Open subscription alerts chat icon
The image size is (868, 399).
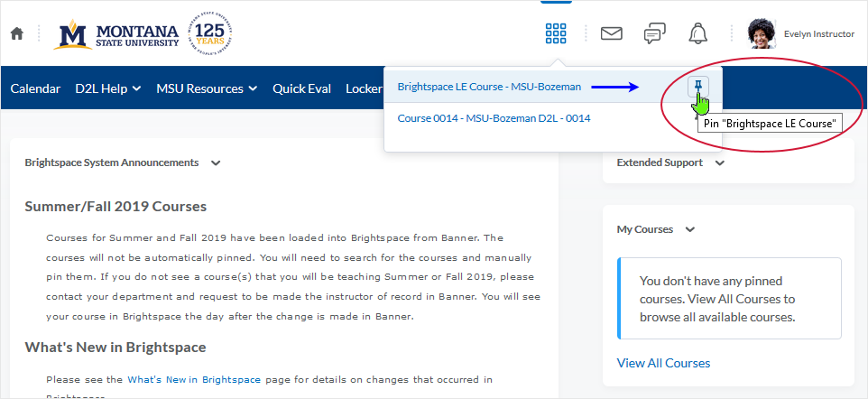click(x=655, y=33)
